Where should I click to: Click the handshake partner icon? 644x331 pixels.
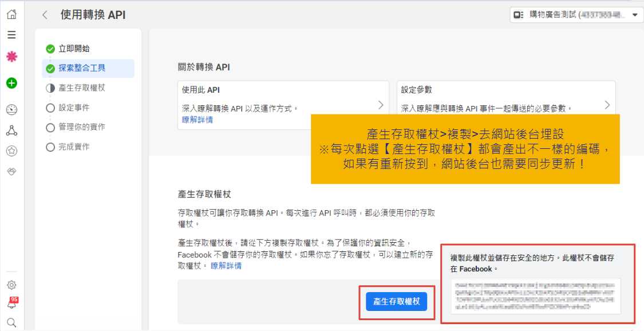tap(11, 171)
